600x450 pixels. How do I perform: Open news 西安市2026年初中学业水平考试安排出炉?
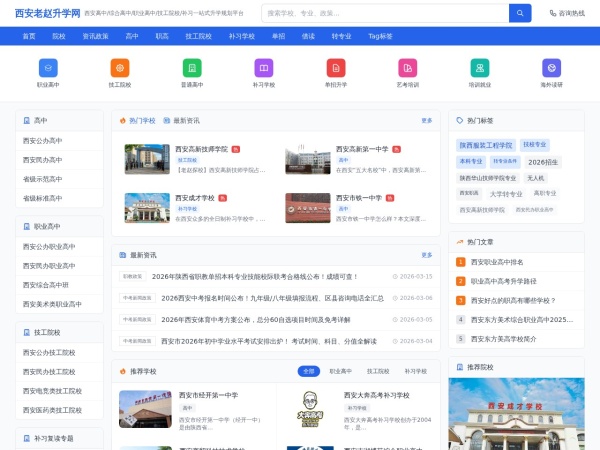pos(269,341)
